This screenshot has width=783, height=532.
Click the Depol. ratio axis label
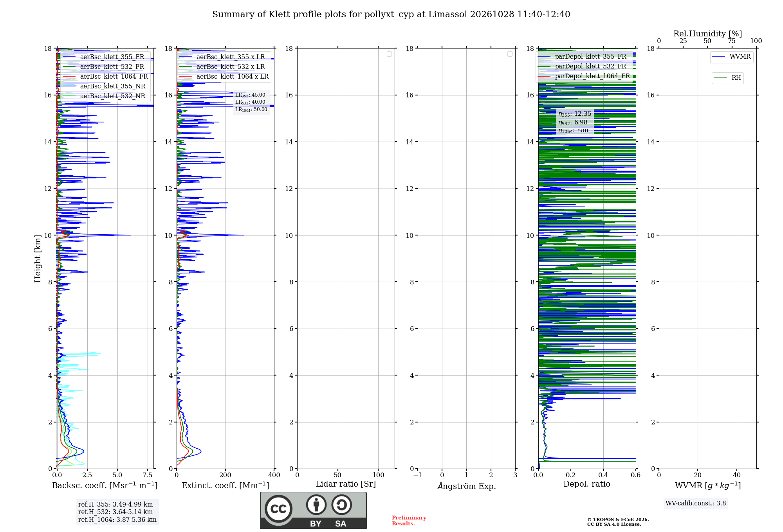tap(587, 484)
